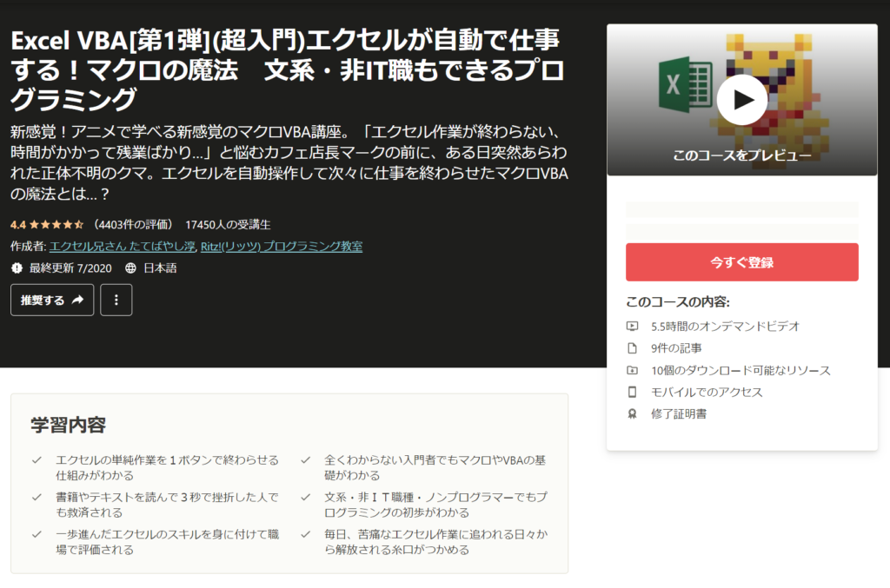Open the three-dot more options menu
This screenshot has width=890, height=588.
tap(116, 300)
